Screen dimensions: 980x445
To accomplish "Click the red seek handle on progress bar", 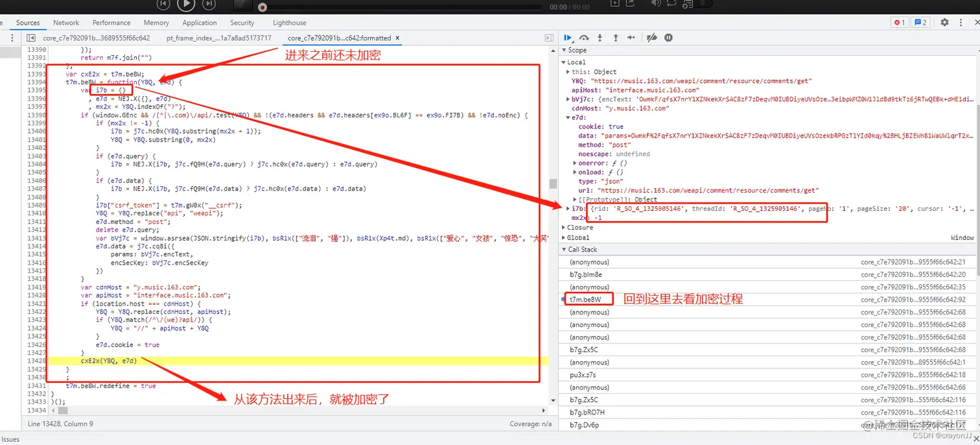I will point(262,7).
